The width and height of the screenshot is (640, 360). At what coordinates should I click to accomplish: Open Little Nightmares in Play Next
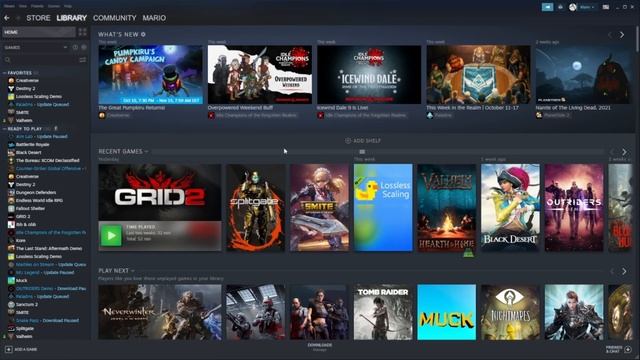pos(511,312)
